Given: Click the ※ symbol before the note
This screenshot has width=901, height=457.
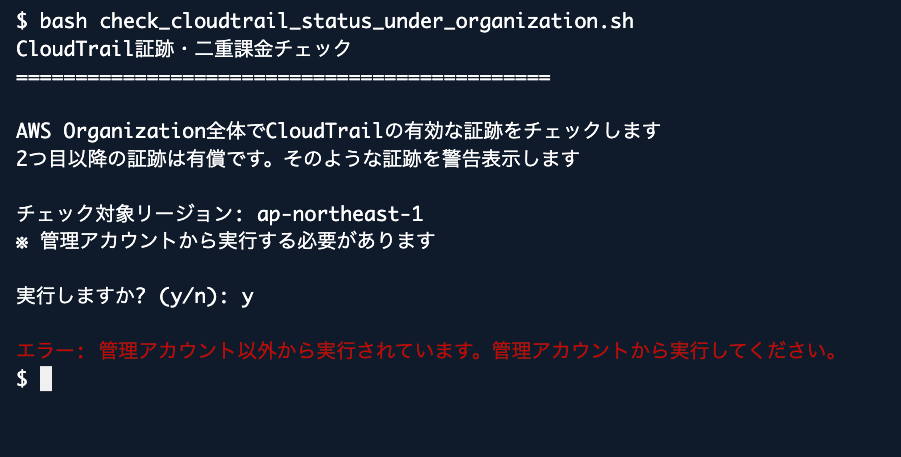Looking at the screenshot, I should pyautogui.click(x=23, y=241).
